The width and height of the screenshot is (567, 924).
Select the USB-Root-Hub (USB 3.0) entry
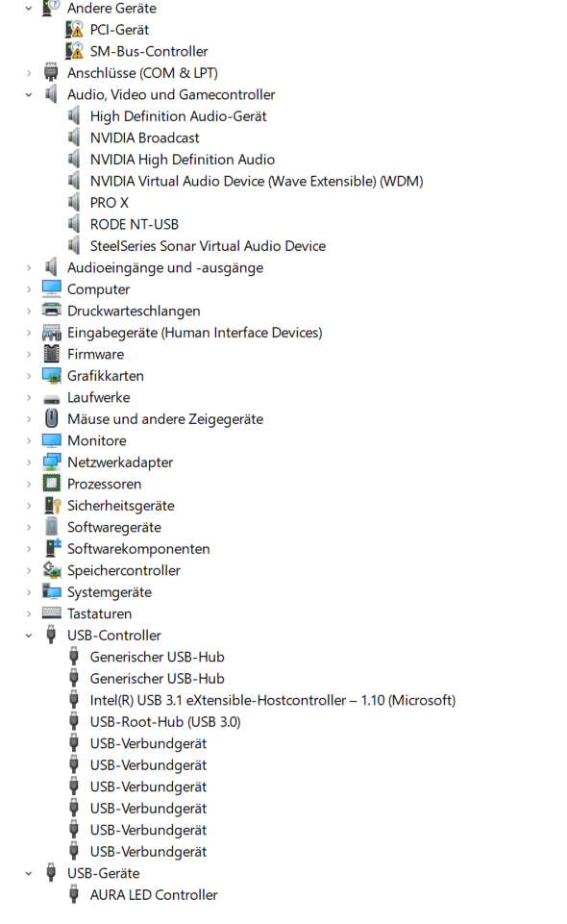[165, 722]
